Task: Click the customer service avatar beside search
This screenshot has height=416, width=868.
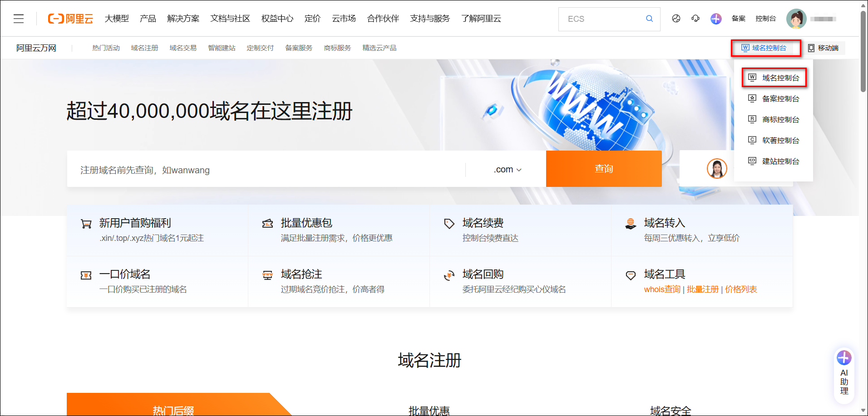Action: (717, 169)
